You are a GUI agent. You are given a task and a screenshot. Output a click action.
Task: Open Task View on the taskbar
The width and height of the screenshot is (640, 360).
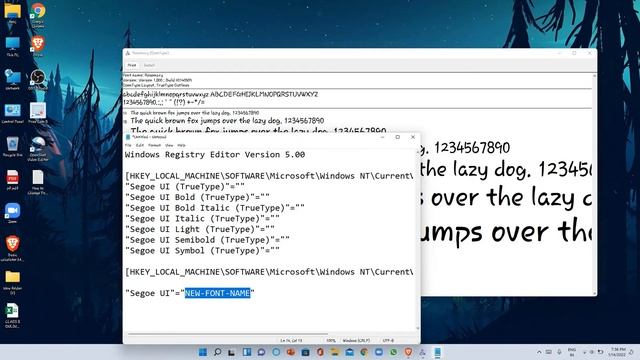[x=232, y=352]
